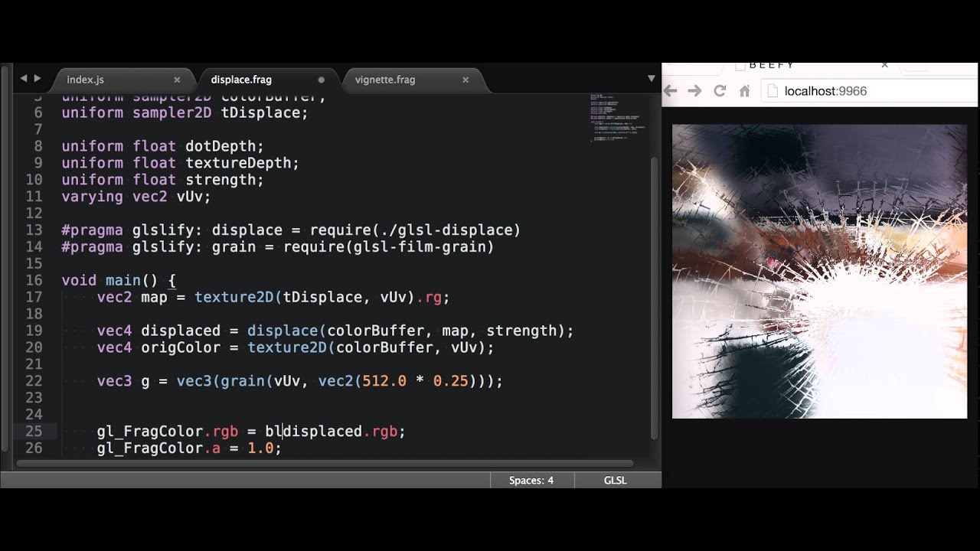Click the editor horizontal scrollbar

point(324,463)
